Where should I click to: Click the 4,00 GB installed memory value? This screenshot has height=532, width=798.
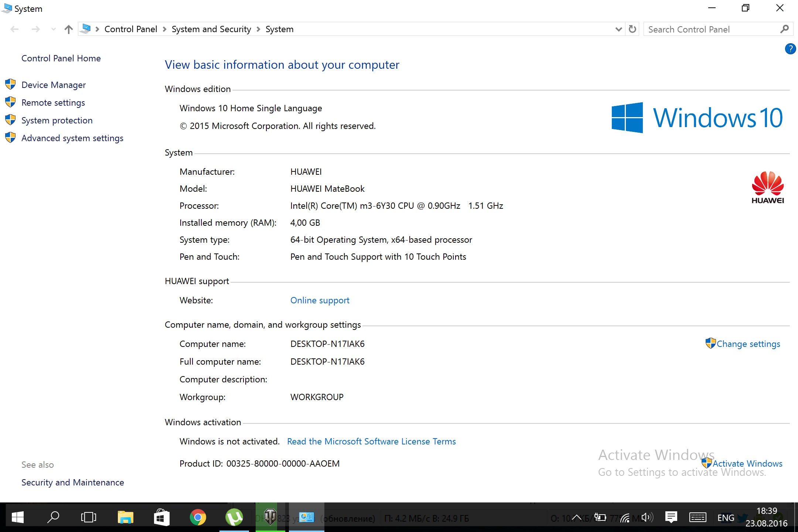click(x=305, y=223)
